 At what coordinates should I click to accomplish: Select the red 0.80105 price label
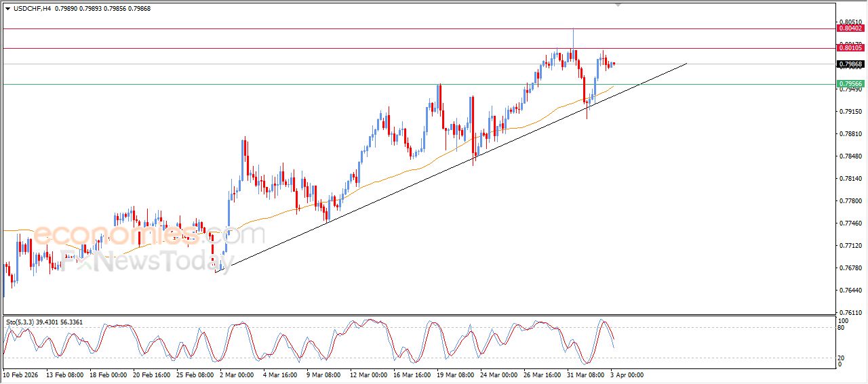[850, 48]
